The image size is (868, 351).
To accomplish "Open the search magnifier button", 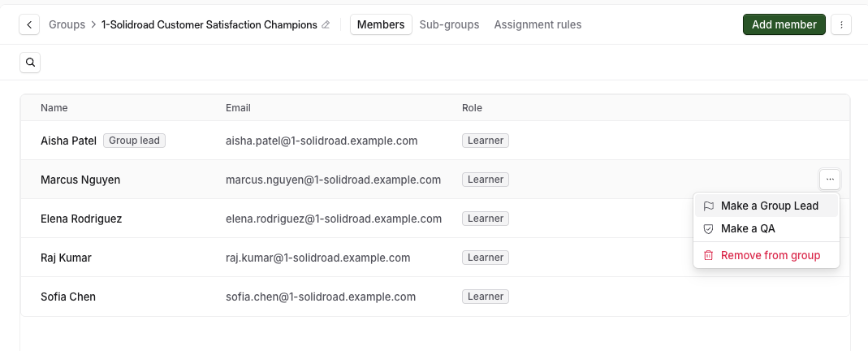I will pyautogui.click(x=30, y=63).
